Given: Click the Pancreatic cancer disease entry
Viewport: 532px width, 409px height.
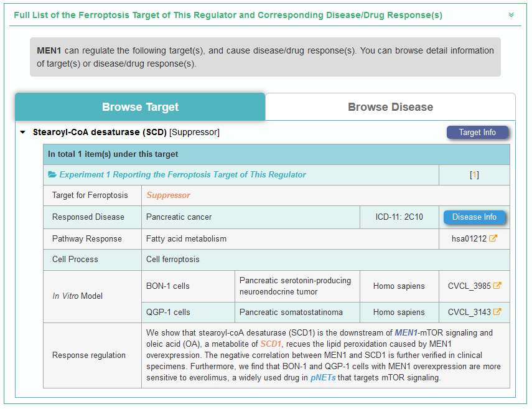Looking at the screenshot, I should pos(179,217).
